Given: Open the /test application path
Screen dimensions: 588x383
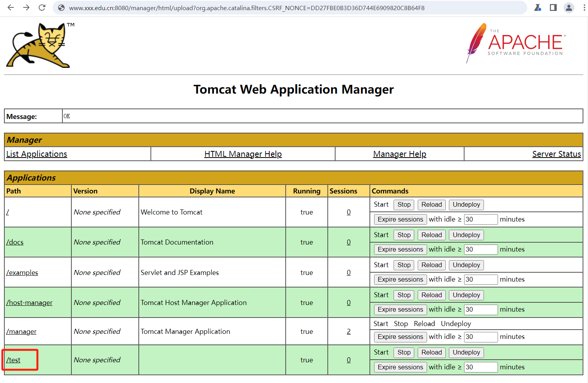Looking at the screenshot, I should pos(14,360).
